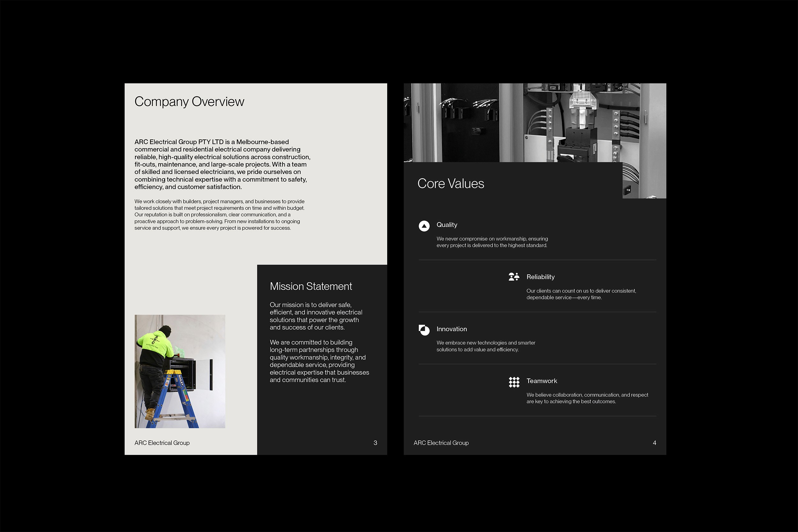Select the Core Values heading
Screen dimensions: 798x532
click(x=451, y=184)
